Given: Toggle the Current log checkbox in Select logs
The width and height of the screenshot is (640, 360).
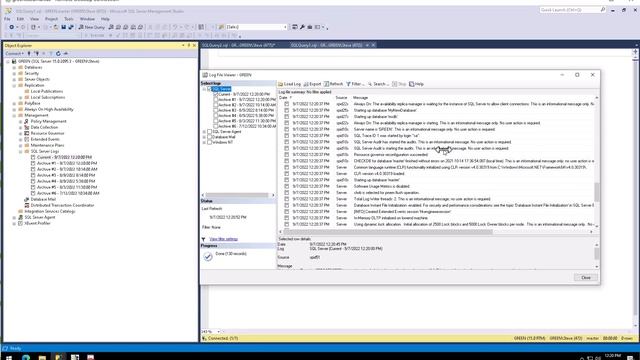Looking at the screenshot, I should (216, 94).
